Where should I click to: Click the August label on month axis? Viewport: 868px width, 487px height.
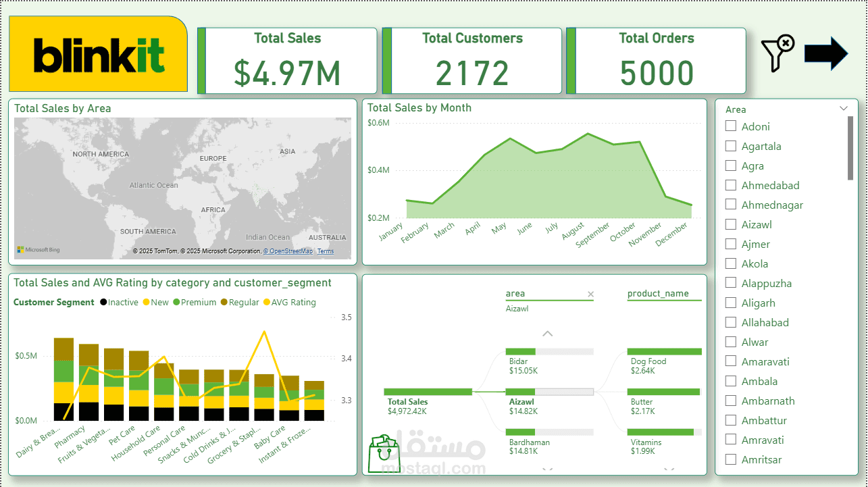click(573, 230)
